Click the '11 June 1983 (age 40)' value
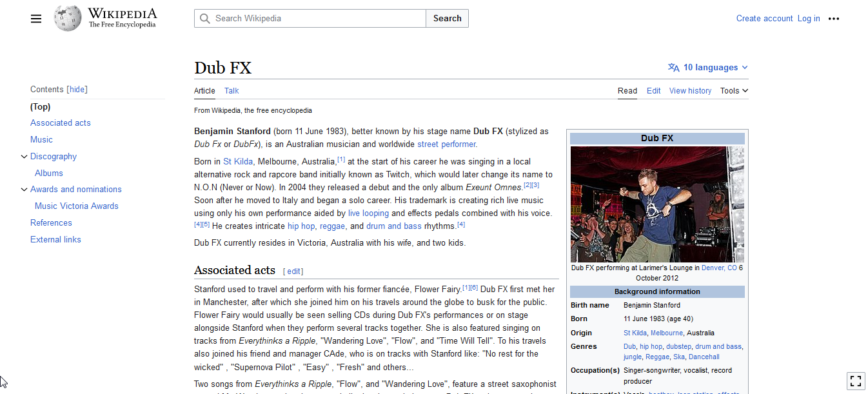Screen dimensions: 868x394 point(659,319)
